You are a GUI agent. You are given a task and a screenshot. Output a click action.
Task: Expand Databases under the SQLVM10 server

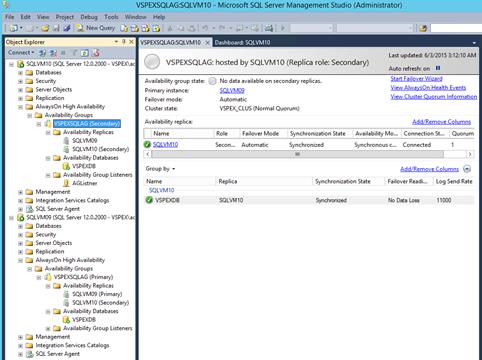pyautogui.click(x=21, y=73)
